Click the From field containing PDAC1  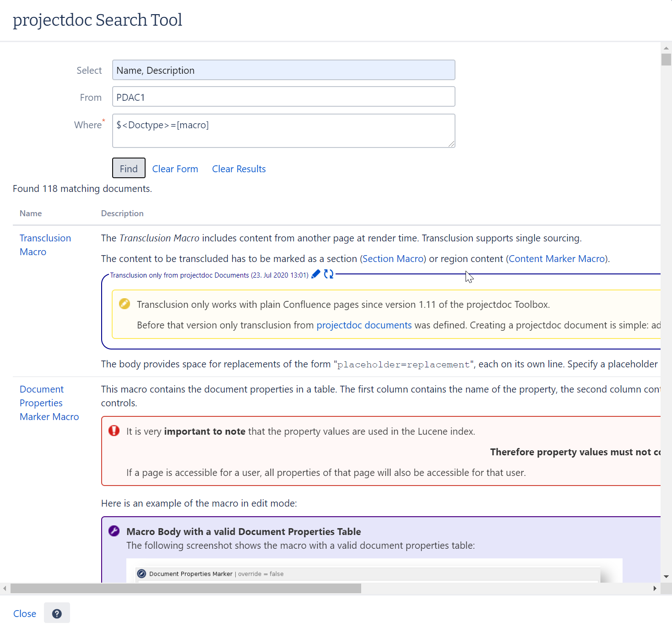[x=283, y=97]
